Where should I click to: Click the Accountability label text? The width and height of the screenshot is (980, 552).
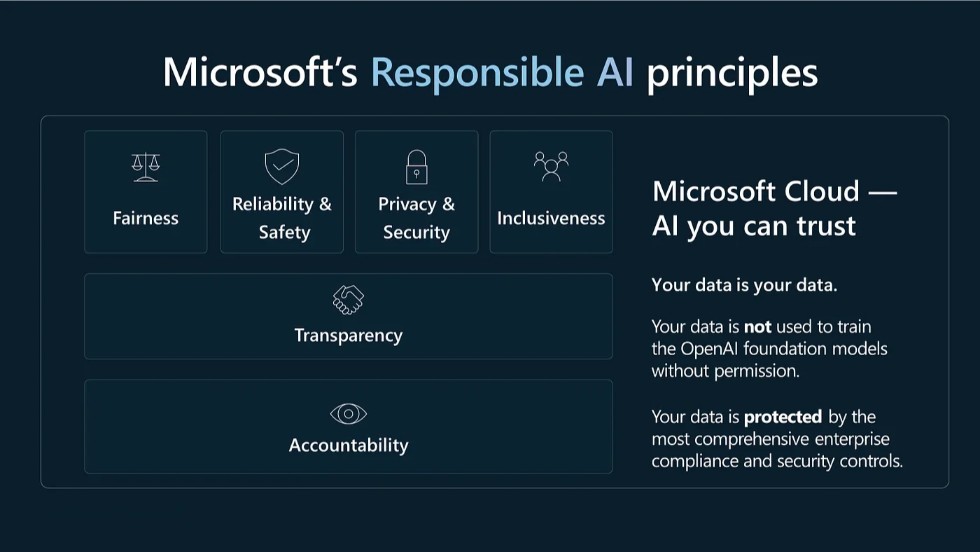coord(348,446)
